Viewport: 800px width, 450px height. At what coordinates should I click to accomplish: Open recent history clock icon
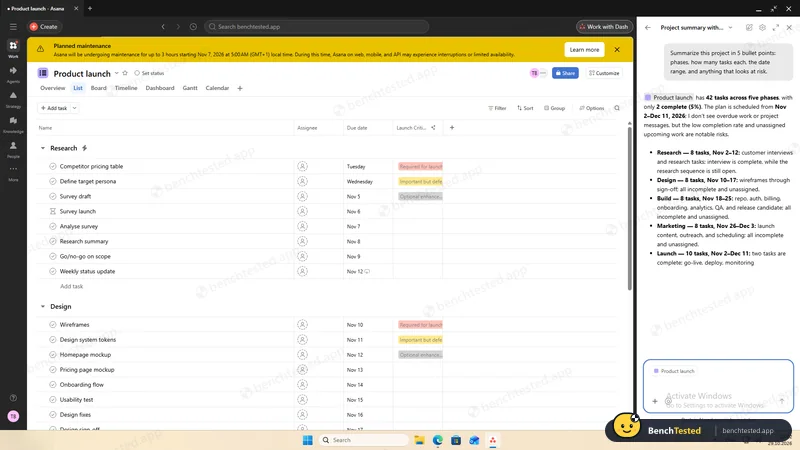(x=193, y=27)
